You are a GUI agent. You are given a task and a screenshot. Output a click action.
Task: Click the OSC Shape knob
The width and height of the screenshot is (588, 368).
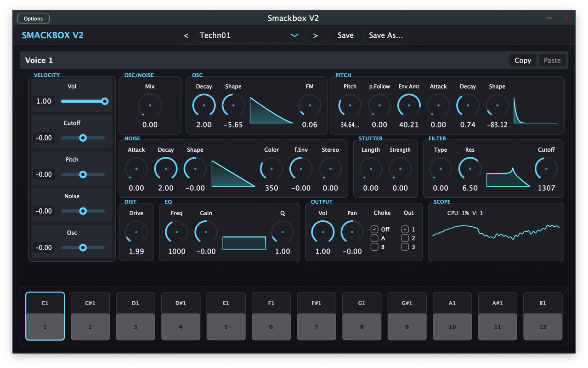click(233, 105)
